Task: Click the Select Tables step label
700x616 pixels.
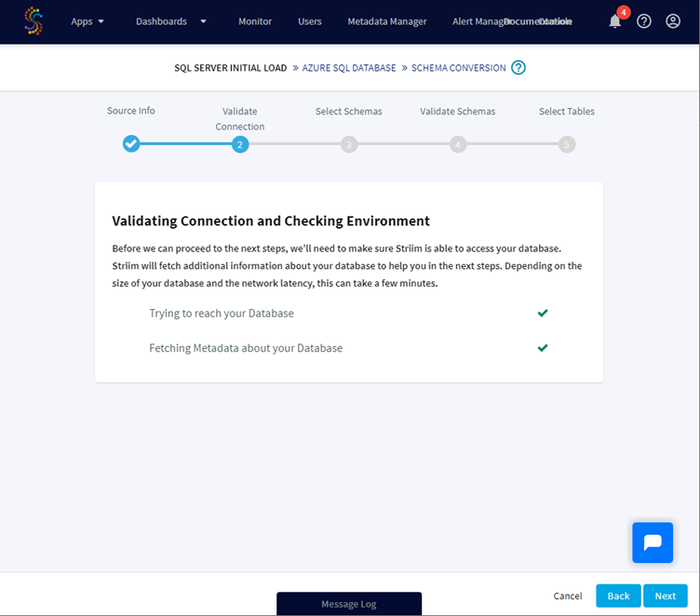Action: tap(567, 111)
